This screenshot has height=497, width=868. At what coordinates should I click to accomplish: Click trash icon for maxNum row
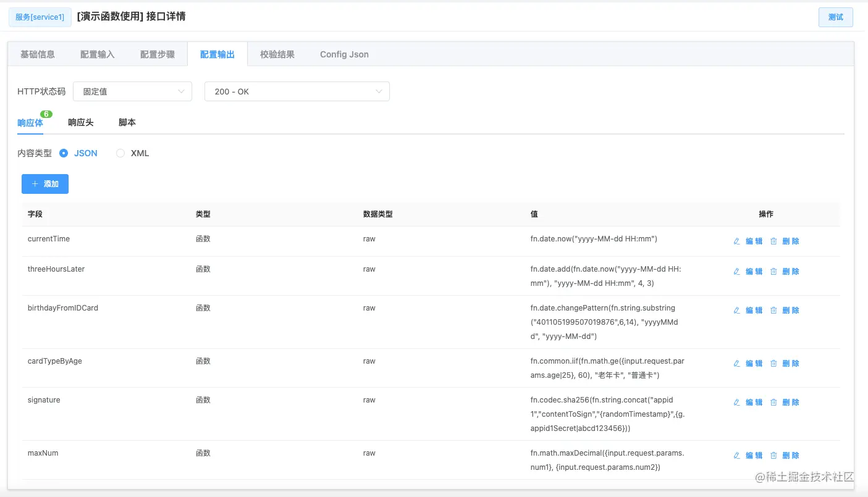(x=773, y=456)
